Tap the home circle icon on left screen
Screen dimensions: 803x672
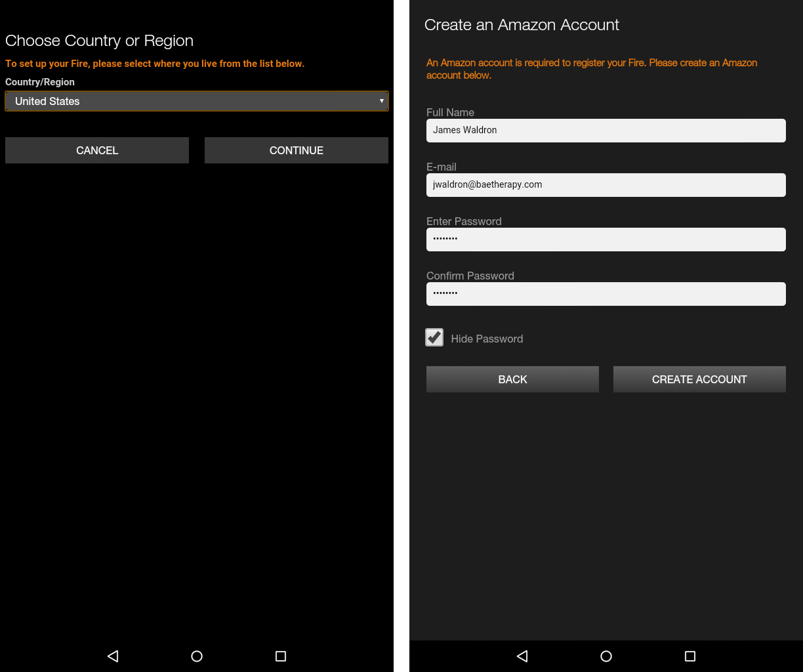coord(197,656)
